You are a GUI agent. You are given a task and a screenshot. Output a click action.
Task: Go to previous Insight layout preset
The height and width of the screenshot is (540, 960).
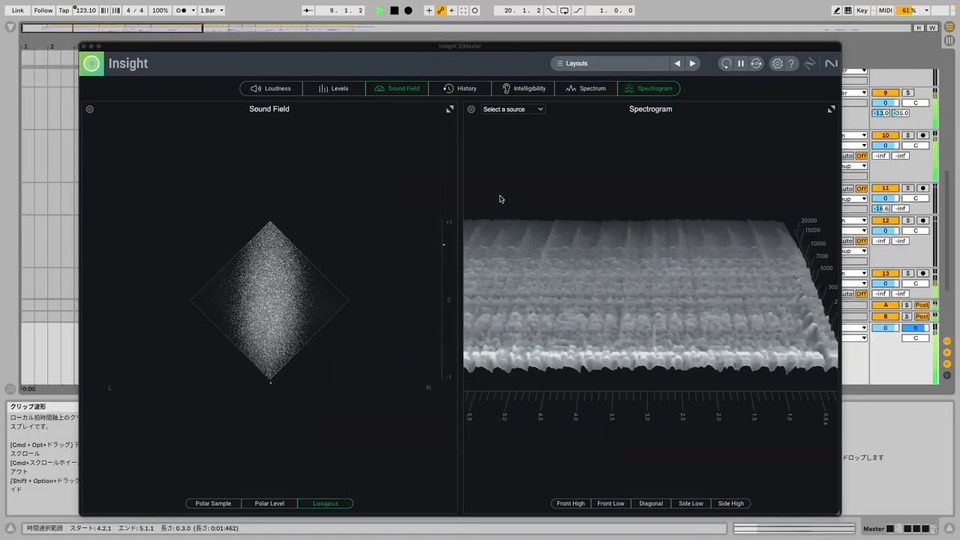tap(677, 63)
